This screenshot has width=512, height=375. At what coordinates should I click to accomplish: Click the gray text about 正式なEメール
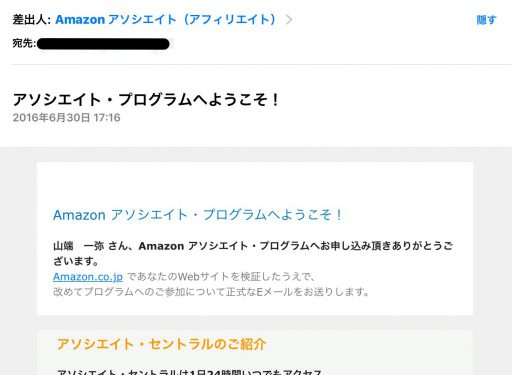211,292
